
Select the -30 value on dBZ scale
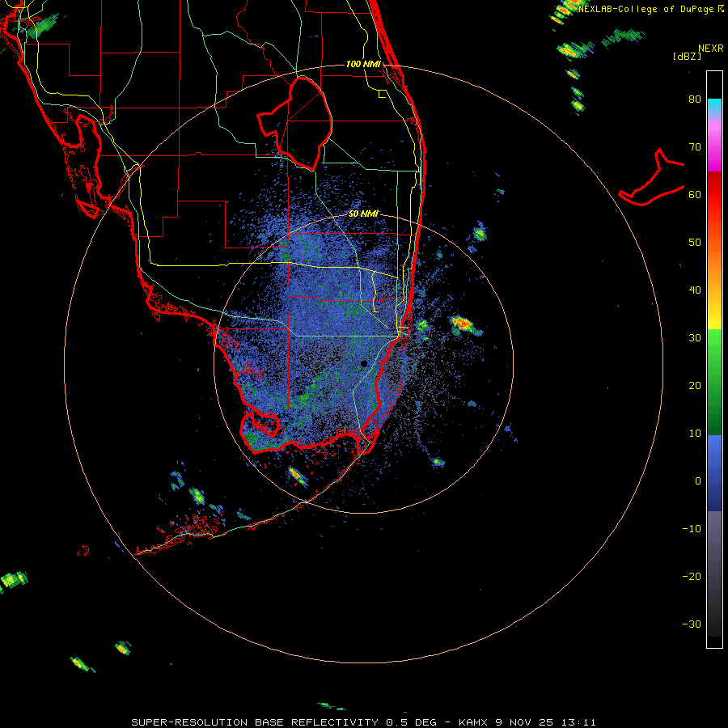pyautogui.click(x=692, y=624)
